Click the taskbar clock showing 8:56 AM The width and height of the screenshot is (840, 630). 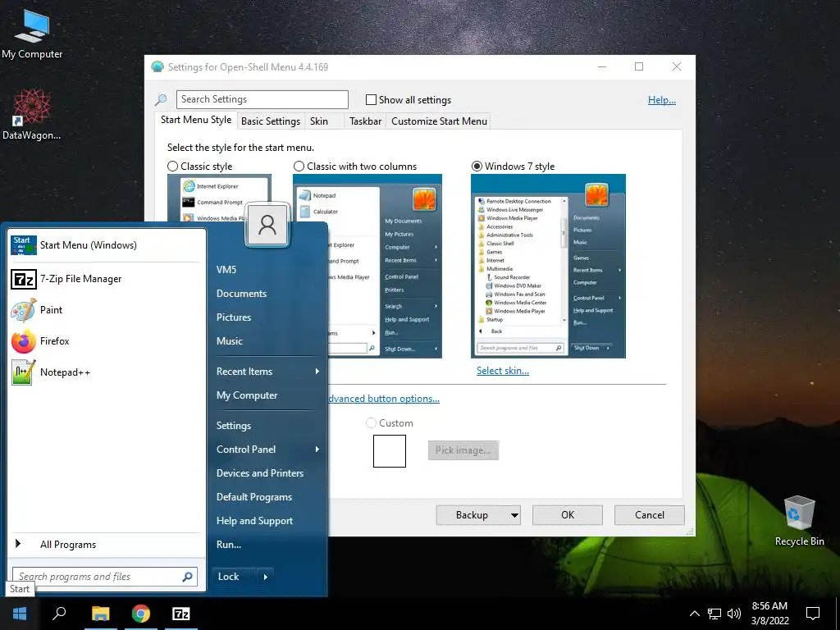click(x=769, y=614)
